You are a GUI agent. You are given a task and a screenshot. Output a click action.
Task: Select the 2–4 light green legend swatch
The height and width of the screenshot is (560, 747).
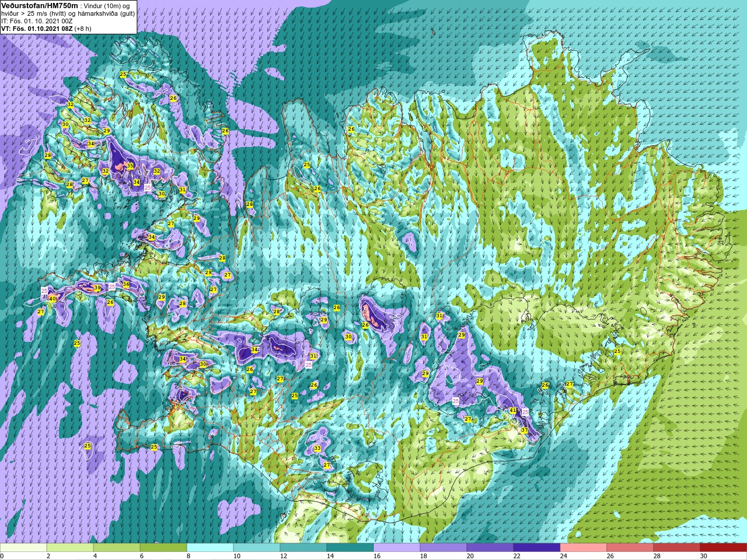coord(70,548)
